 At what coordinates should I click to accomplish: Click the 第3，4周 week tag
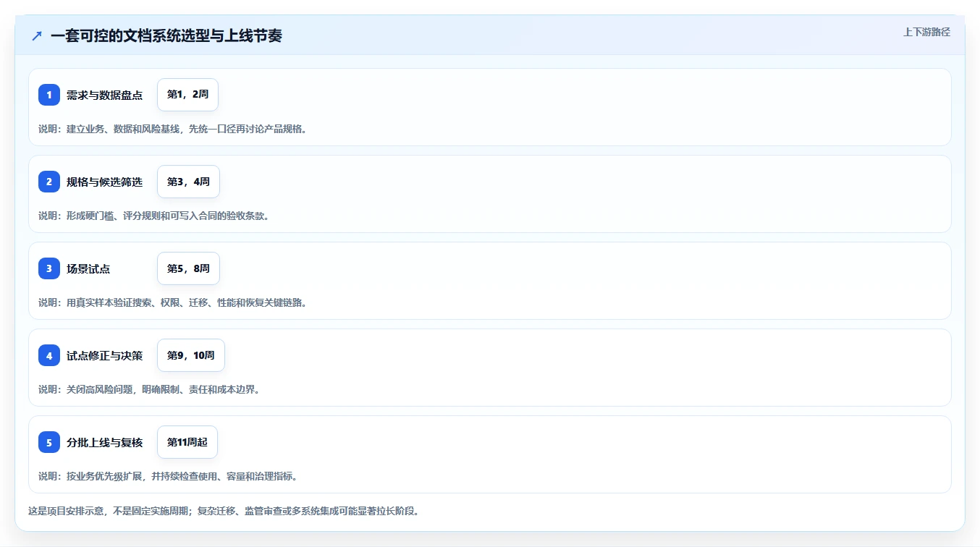pyautogui.click(x=188, y=182)
